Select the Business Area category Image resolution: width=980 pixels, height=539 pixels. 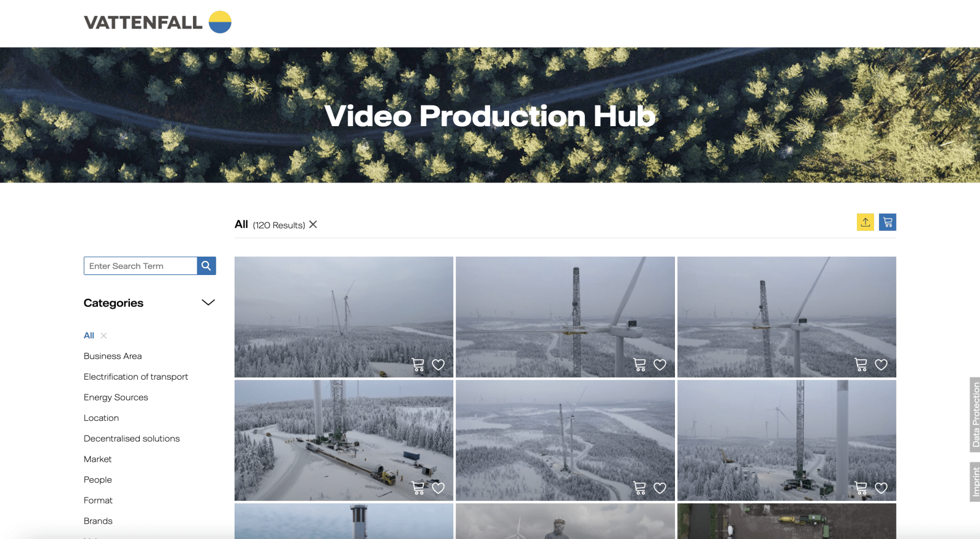tap(113, 356)
